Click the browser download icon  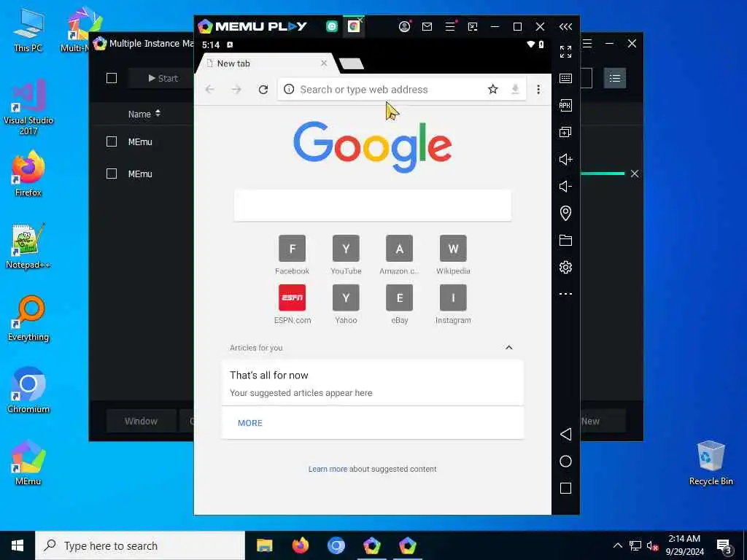(515, 89)
